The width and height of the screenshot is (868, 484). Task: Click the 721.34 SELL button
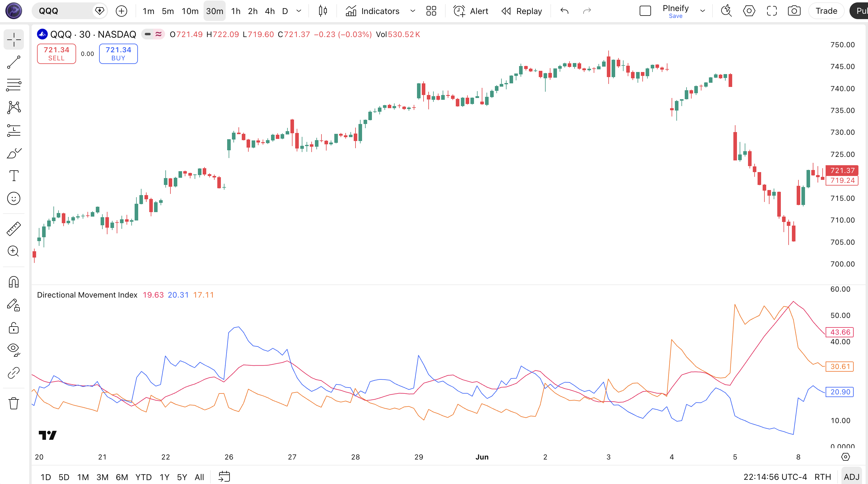[56, 53]
